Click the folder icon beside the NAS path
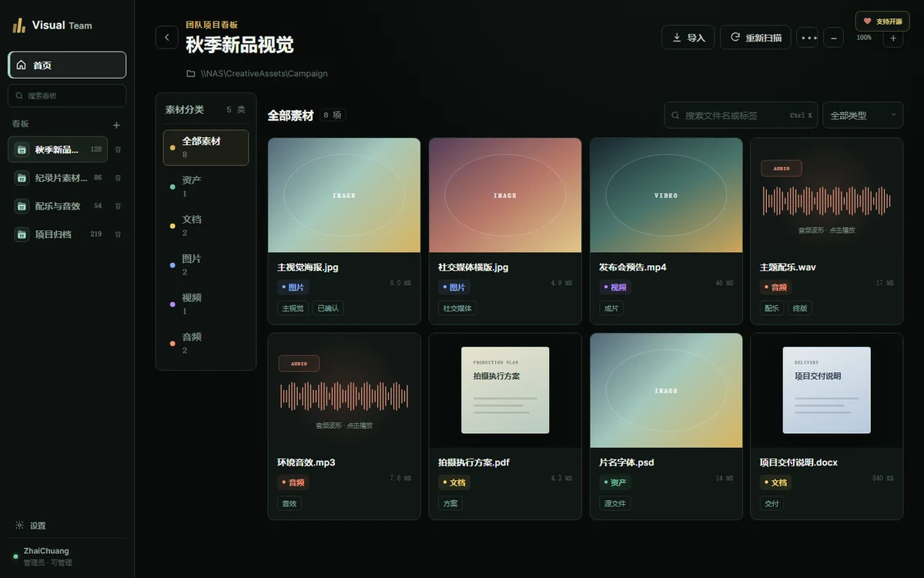Screen dimensions: 924x578 click(190, 74)
